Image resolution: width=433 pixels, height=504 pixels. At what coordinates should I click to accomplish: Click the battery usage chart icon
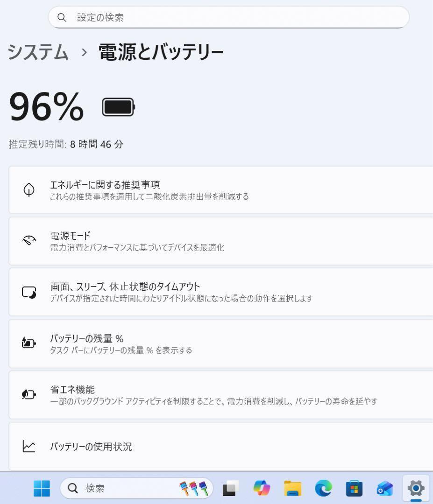[x=29, y=446]
